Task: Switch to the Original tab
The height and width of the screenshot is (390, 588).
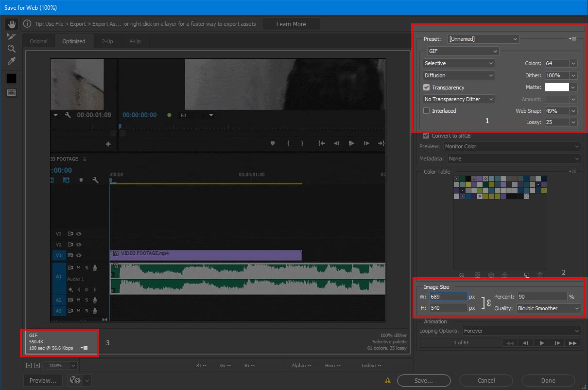Action: pyautogui.click(x=39, y=41)
